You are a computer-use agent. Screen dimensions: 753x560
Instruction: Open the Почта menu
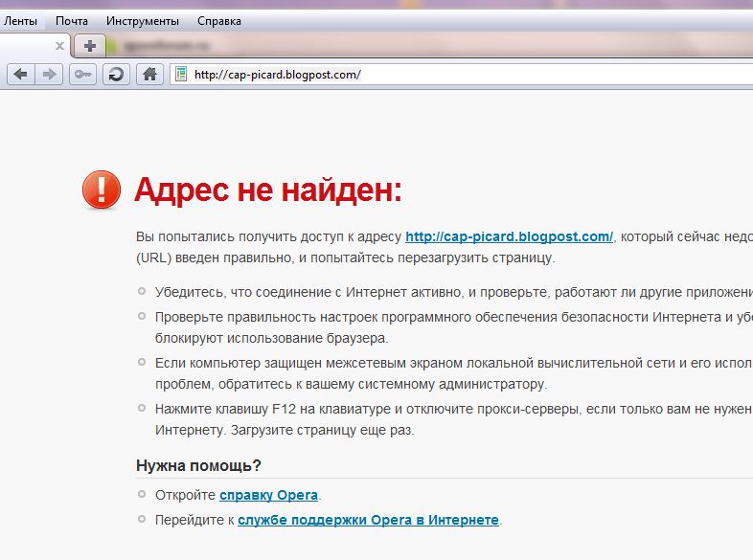(x=72, y=21)
